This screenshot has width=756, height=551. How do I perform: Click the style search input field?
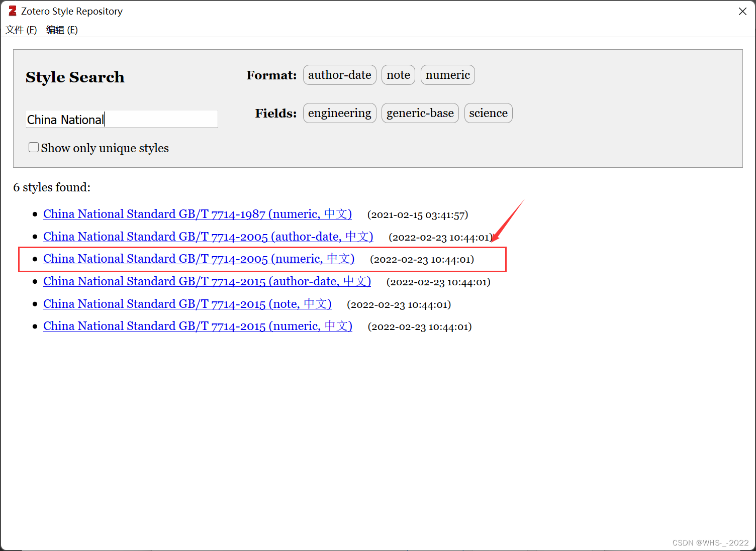pos(122,120)
